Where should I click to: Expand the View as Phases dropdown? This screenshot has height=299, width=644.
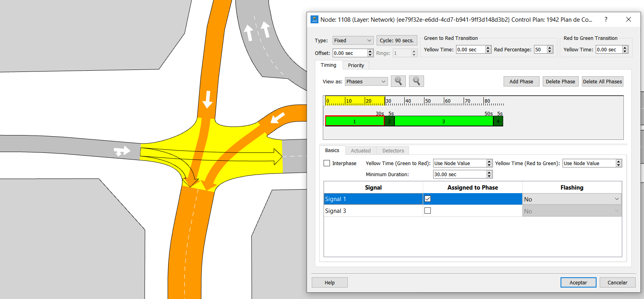pos(366,81)
